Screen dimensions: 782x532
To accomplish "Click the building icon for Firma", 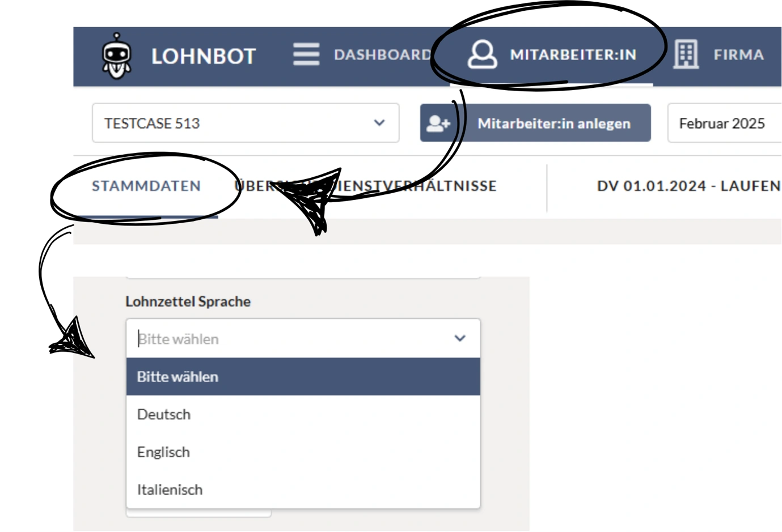I will coord(686,54).
